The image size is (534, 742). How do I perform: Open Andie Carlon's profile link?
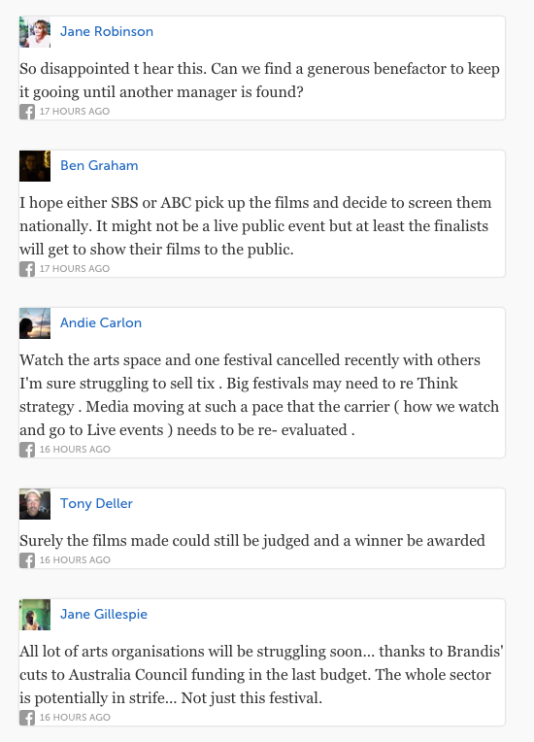coord(101,323)
